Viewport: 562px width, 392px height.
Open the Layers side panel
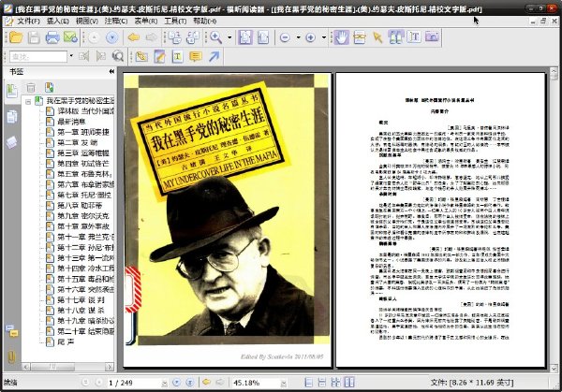11,142
